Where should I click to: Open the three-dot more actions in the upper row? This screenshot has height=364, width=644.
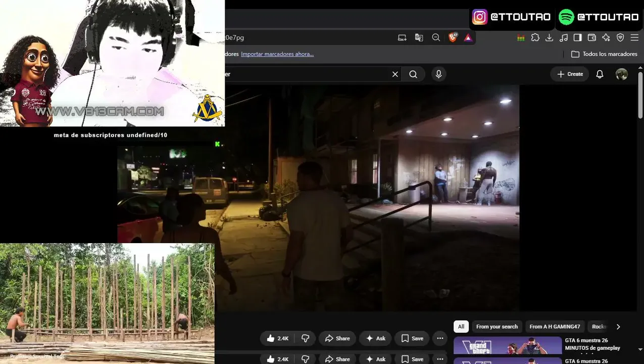[440, 338]
